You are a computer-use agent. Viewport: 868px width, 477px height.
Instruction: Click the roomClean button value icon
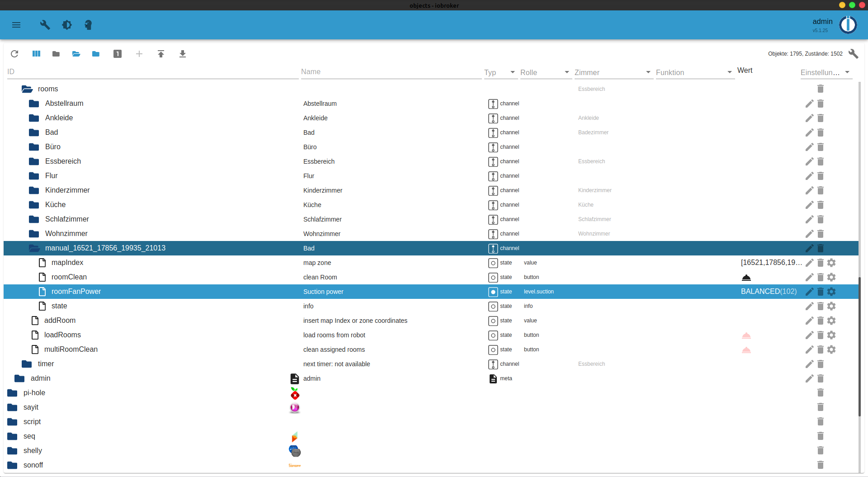[746, 277]
